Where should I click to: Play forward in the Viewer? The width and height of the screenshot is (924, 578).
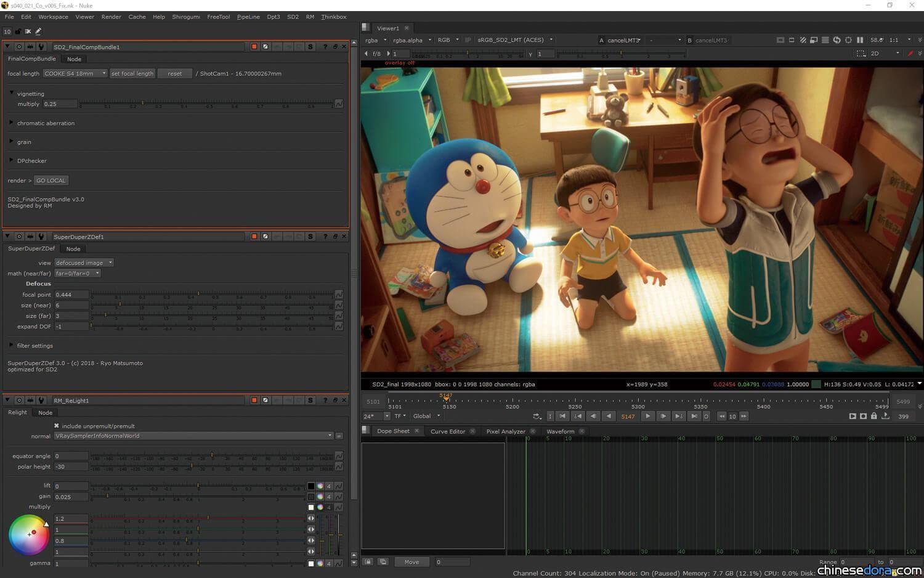pos(647,417)
